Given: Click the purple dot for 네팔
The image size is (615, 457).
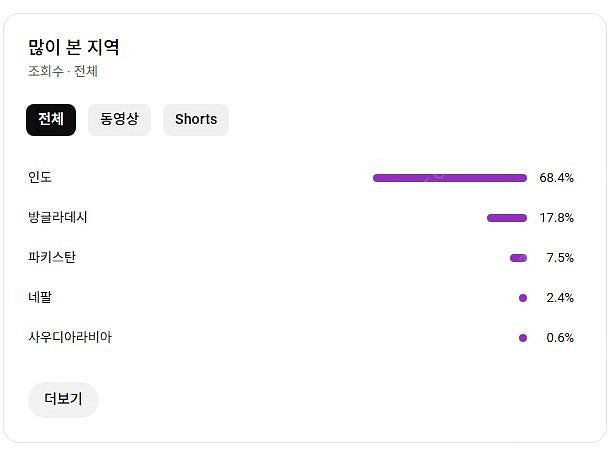Looking at the screenshot, I should click(523, 298).
